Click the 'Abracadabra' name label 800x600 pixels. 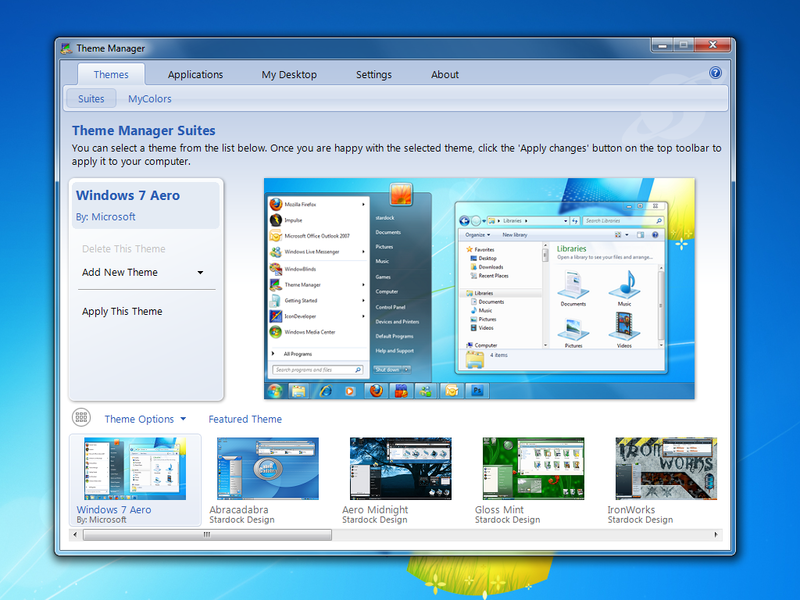click(239, 509)
